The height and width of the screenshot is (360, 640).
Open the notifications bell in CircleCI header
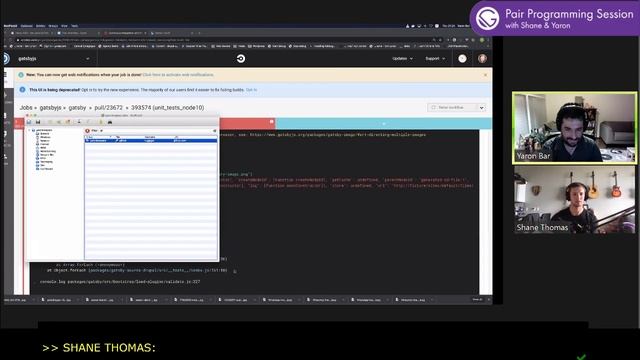point(462,59)
